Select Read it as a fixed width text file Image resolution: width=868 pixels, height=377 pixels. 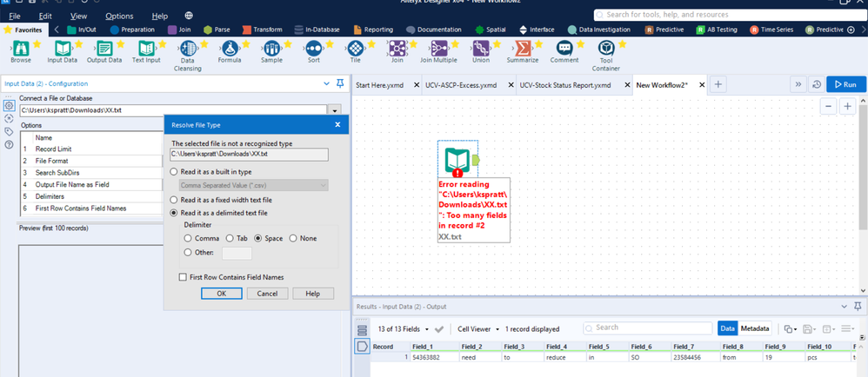tap(174, 200)
